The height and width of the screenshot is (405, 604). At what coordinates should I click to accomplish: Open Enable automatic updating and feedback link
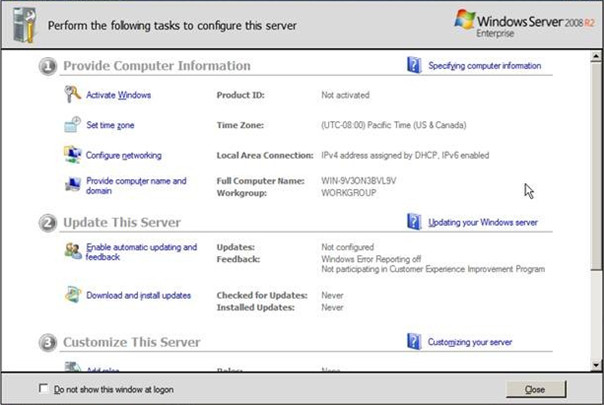pos(141,252)
